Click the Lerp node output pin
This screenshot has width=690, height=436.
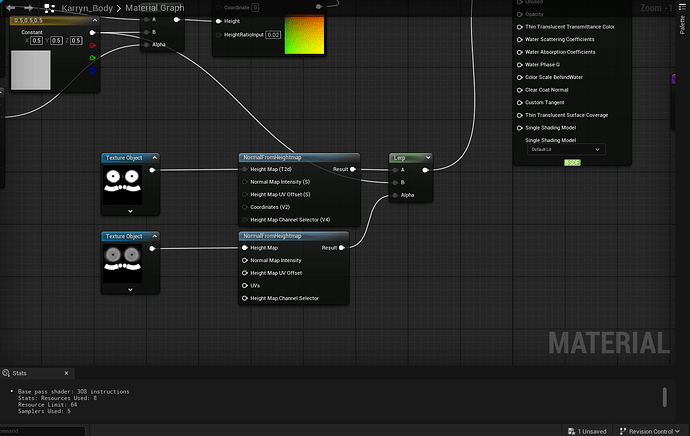coord(426,170)
